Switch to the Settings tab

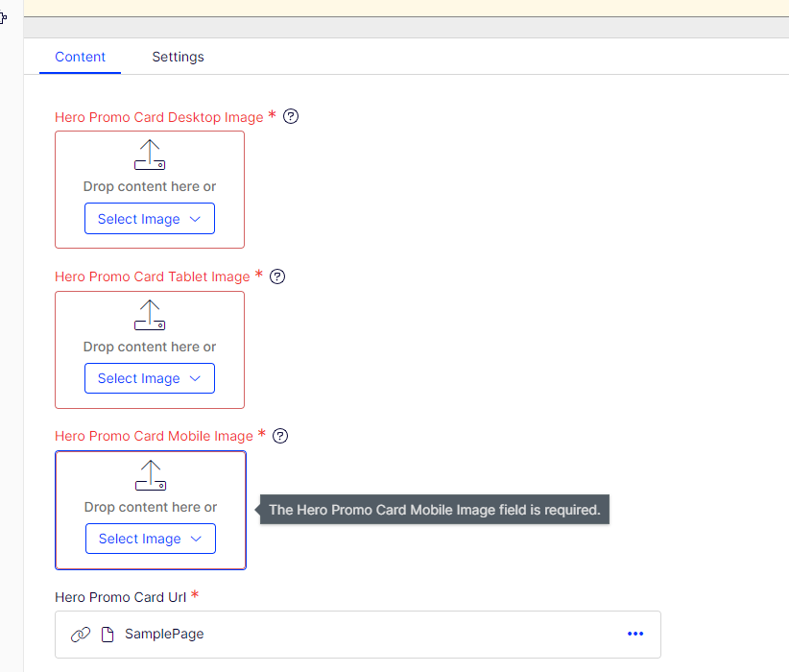click(x=178, y=57)
